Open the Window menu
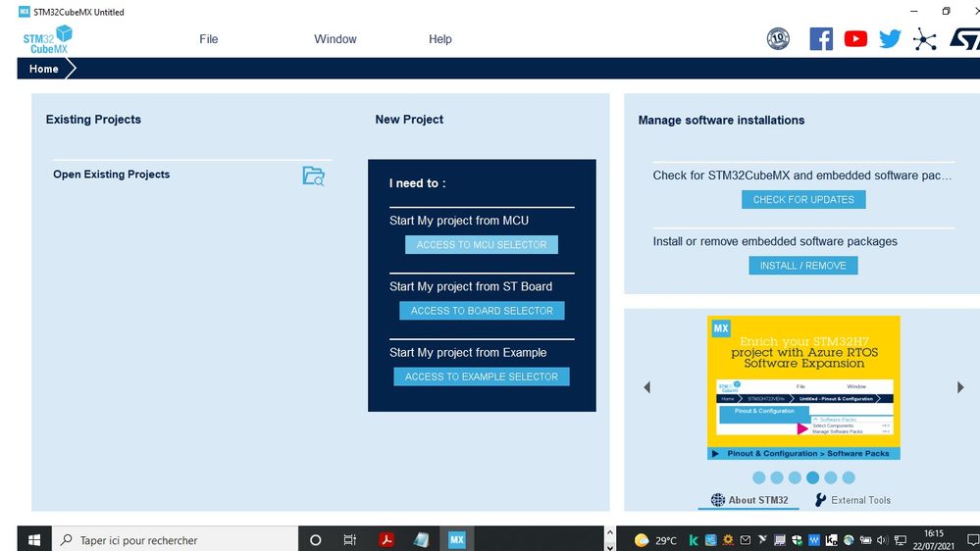The height and width of the screenshot is (551, 980). (335, 39)
